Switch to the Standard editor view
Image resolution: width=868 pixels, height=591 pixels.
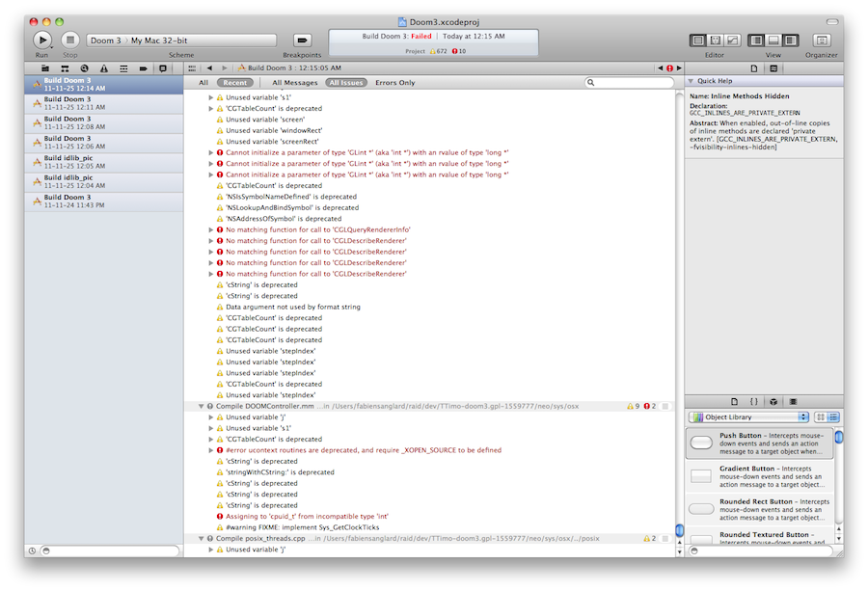[x=698, y=40]
